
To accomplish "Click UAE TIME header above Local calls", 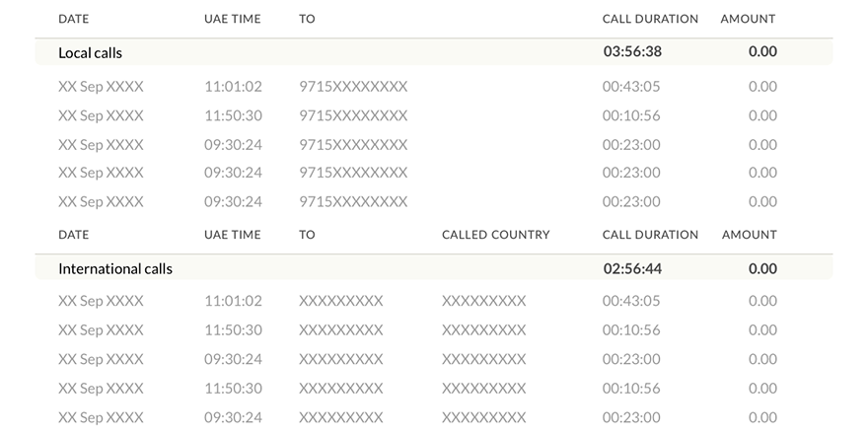I will pos(232,19).
